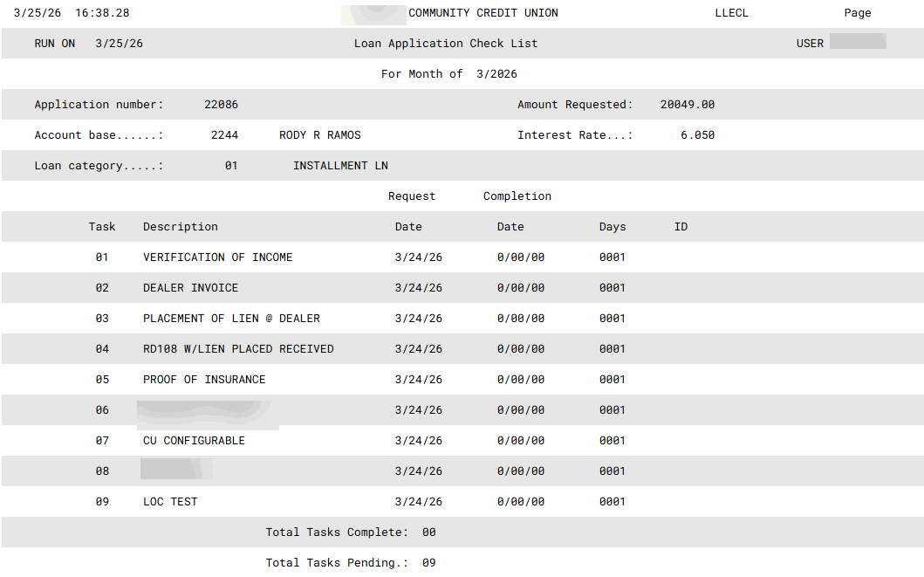
Task: Click the Total Tasks Complete value 00
Action: [428, 532]
